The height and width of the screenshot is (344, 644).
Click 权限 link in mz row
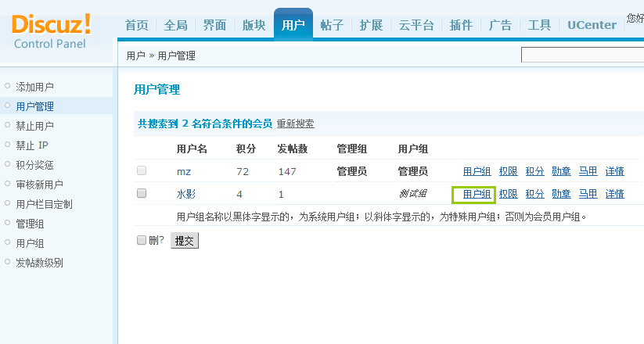(509, 171)
